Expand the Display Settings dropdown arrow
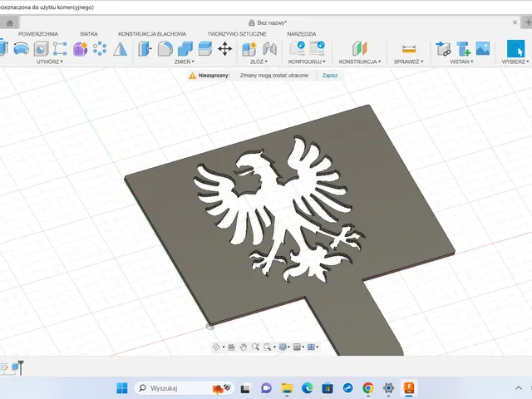This screenshot has height=399, width=532. [288, 347]
